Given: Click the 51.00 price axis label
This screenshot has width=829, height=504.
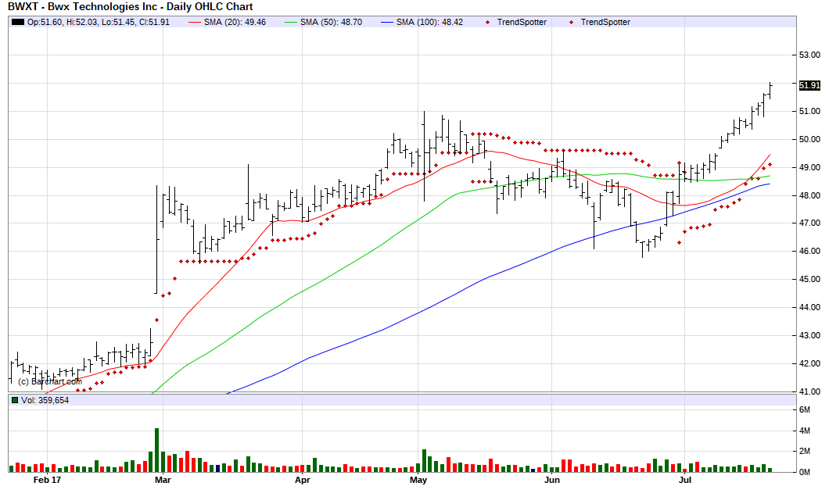Looking at the screenshot, I should click(809, 111).
